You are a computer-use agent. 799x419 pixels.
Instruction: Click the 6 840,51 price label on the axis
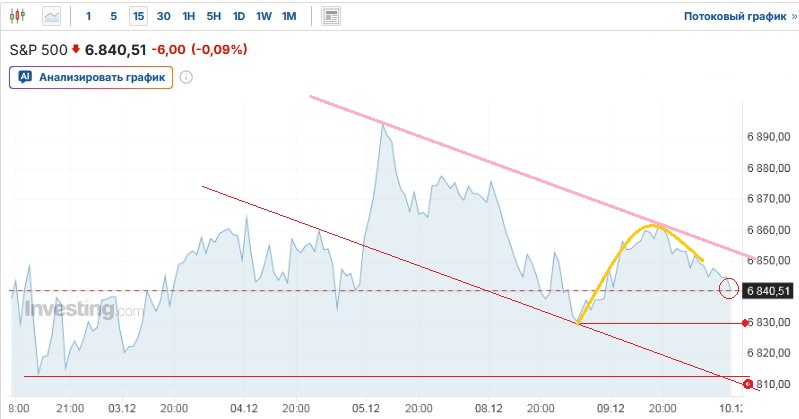click(x=769, y=291)
